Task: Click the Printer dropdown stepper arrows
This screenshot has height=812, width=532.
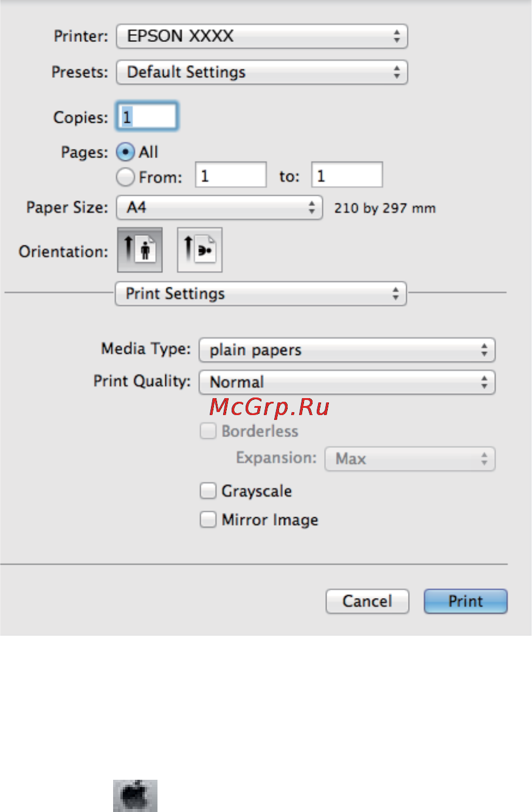Action: 398,36
